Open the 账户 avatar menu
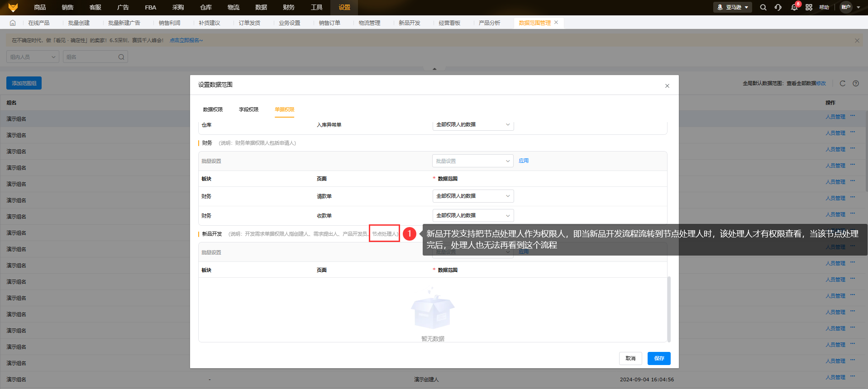Image resolution: width=868 pixels, height=389 pixels. coord(850,7)
